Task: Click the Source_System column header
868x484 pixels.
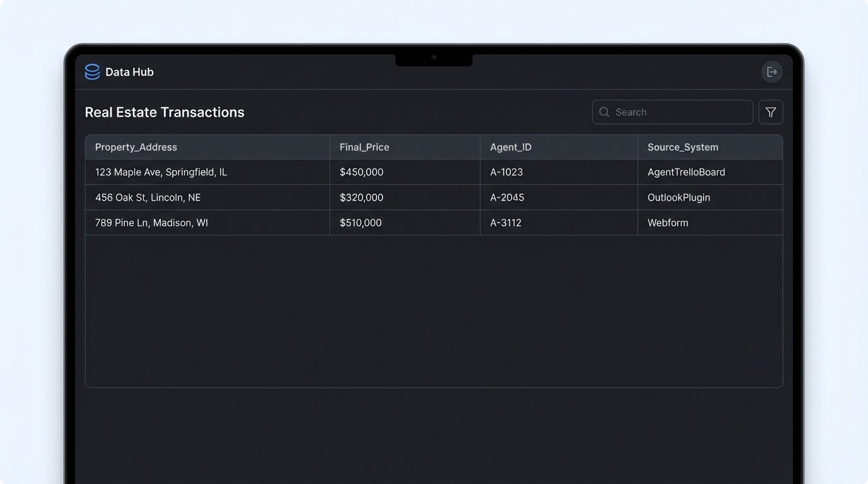Action: point(683,147)
